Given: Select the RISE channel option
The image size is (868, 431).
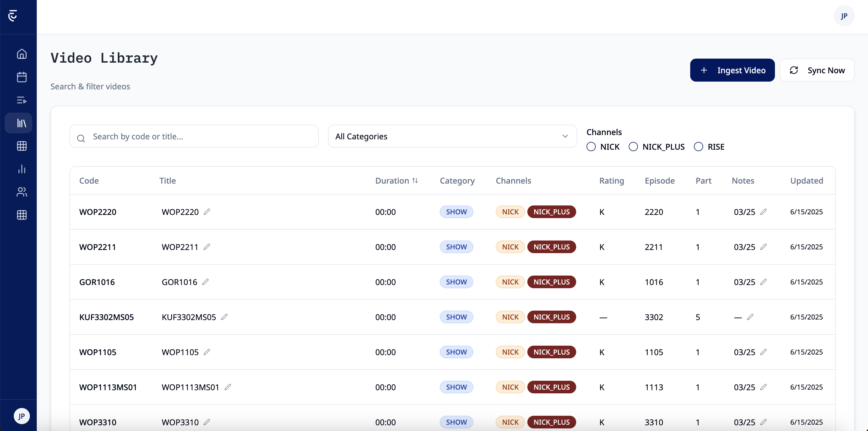Looking at the screenshot, I should (699, 147).
